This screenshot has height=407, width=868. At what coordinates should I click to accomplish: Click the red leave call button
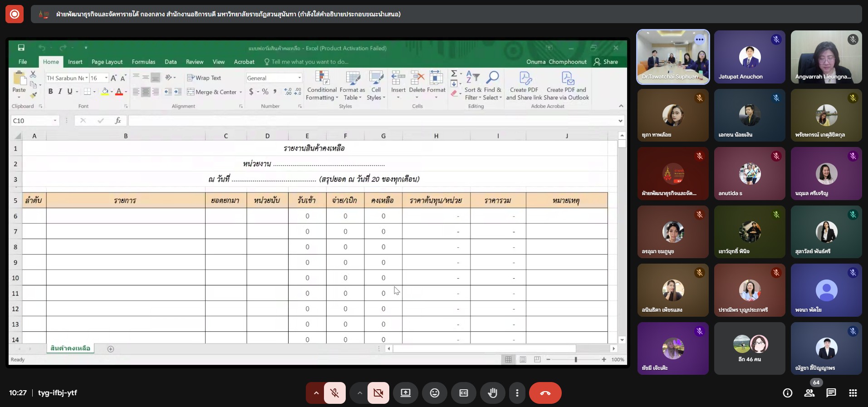point(545,393)
